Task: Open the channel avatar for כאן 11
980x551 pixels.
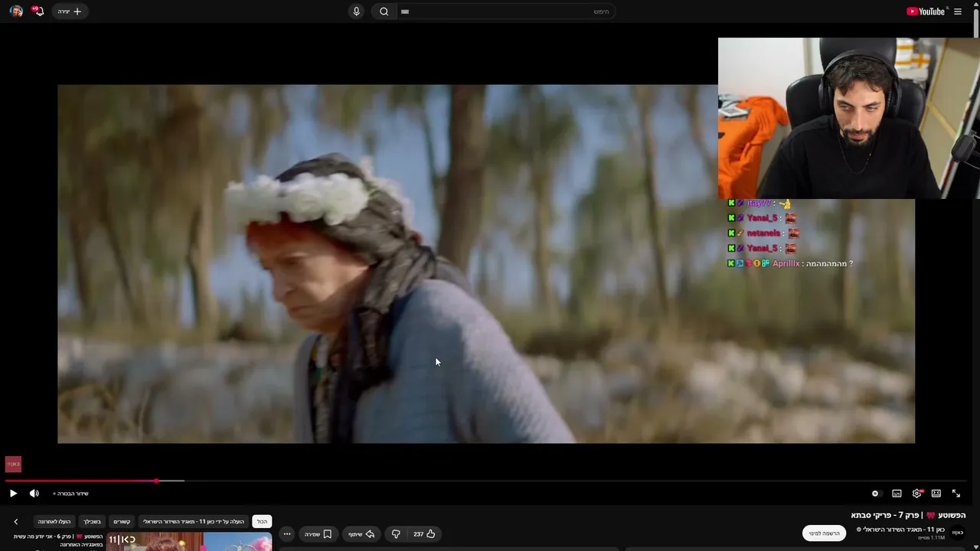Action: (957, 533)
